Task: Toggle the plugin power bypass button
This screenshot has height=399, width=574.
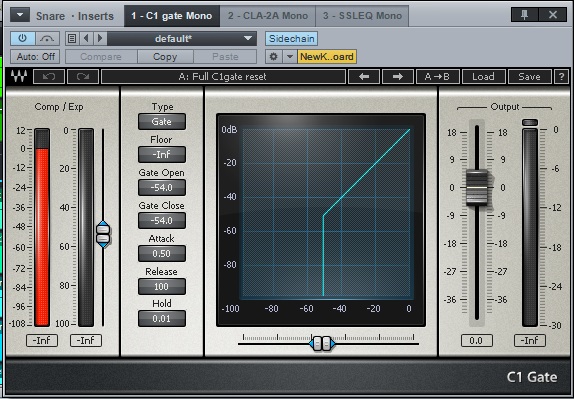Action: click(23, 38)
